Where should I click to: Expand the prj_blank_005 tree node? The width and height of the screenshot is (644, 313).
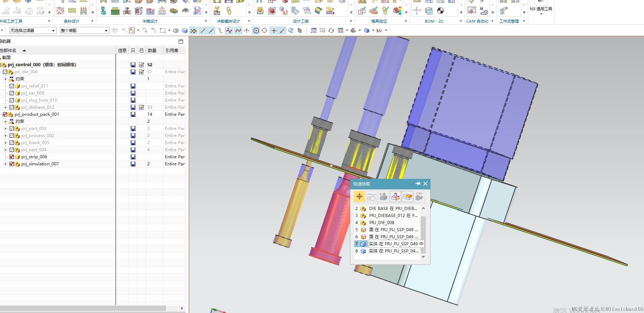[5, 143]
